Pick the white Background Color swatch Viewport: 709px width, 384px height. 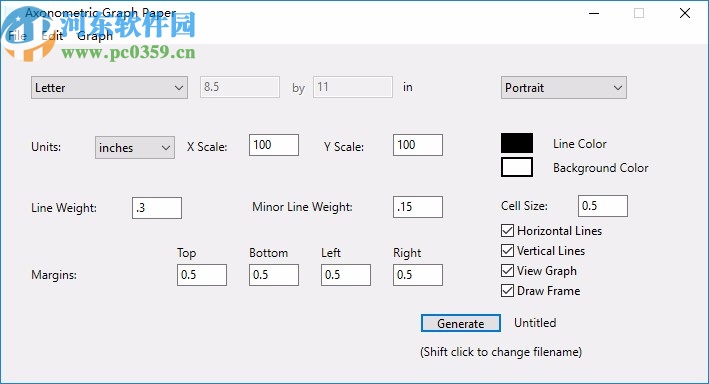517,167
